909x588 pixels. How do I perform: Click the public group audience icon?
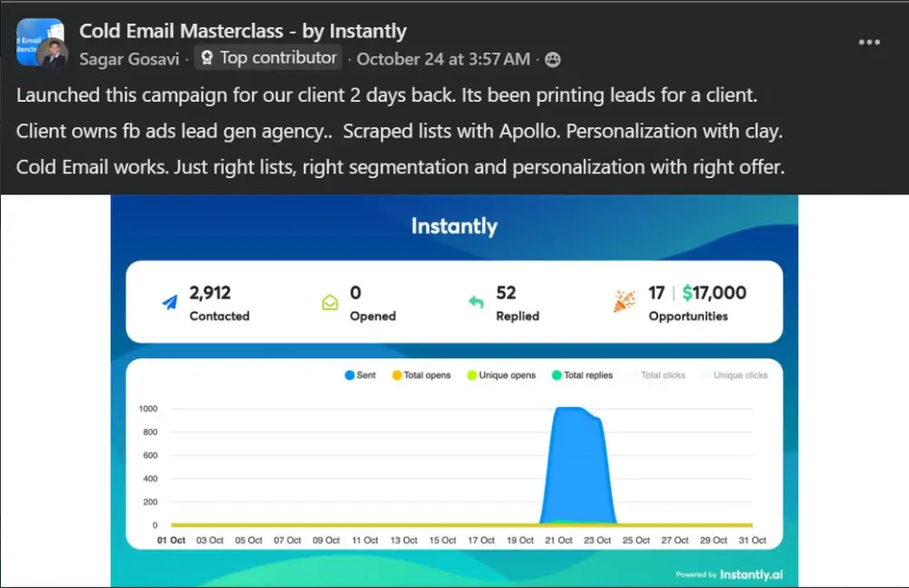[x=553, y=59]
